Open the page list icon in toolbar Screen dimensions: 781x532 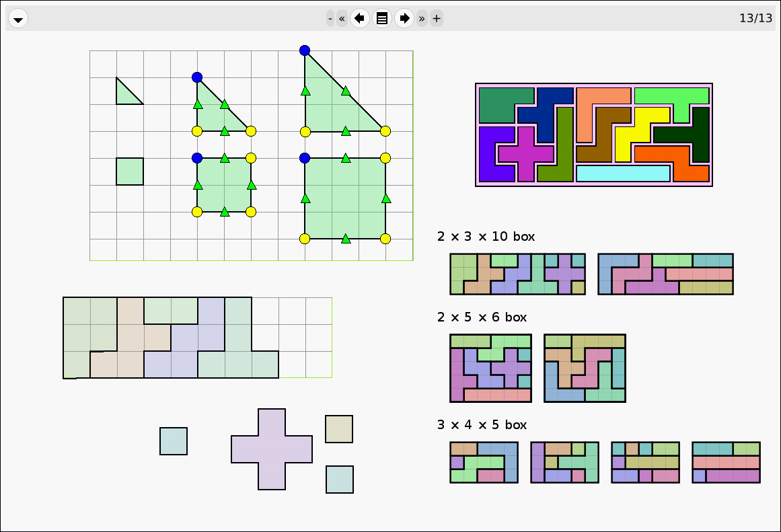(x=382, y=19)
